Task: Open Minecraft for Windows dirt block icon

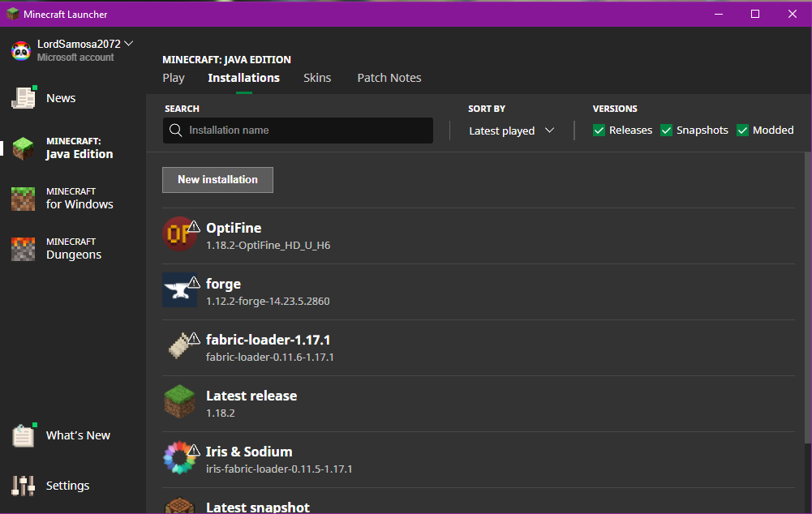Action: (x=23, y=199)
